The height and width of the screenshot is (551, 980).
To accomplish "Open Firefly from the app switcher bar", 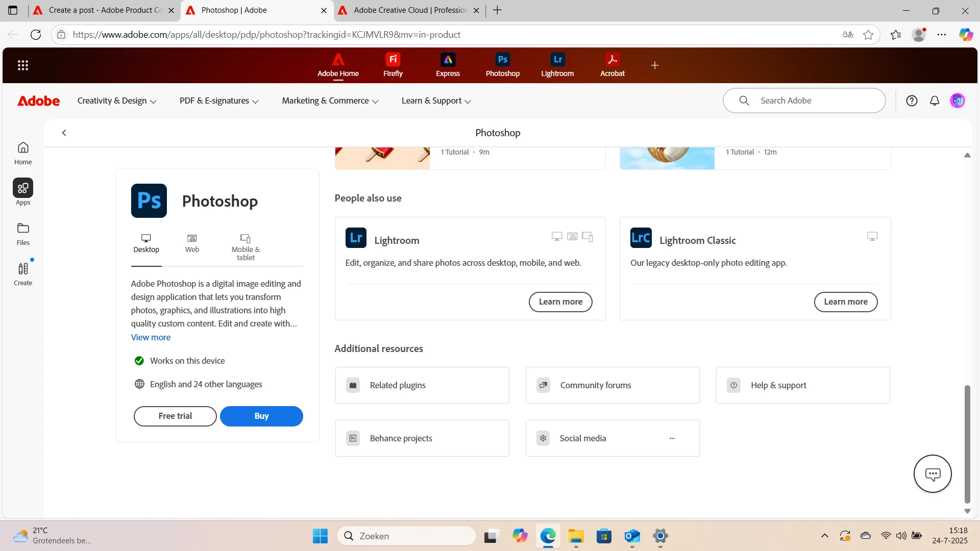I will (x=393, y=65).
